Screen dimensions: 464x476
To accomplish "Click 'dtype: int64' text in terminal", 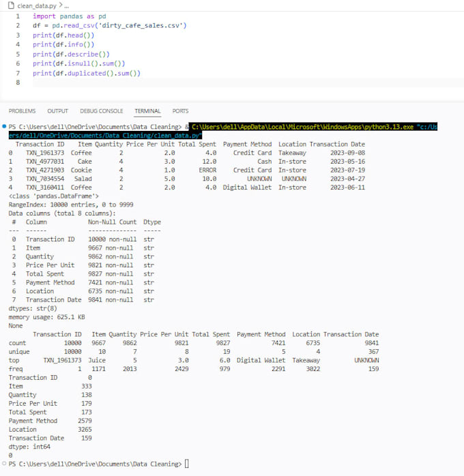I will coord(29,447).
